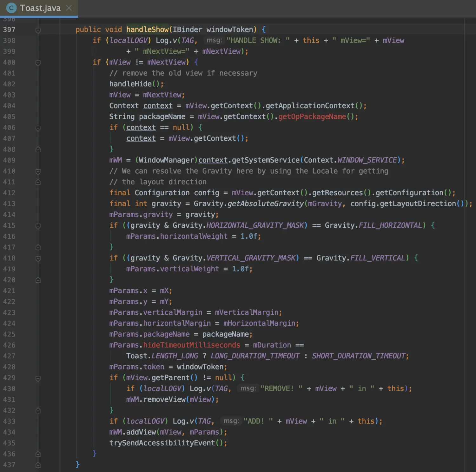Click VERTICAL_GRAVITY_MASK constant
The image size is (476, 472).
click(x=251, y=258)
